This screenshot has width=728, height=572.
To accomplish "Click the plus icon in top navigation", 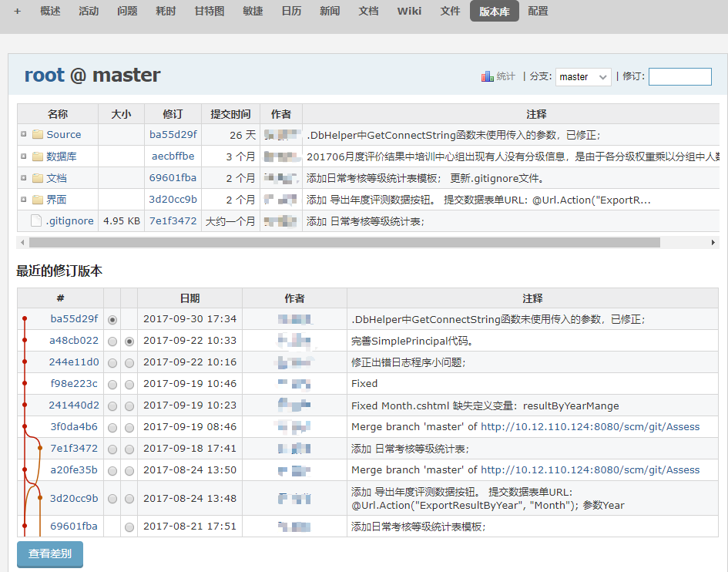I will coord(17,12).
